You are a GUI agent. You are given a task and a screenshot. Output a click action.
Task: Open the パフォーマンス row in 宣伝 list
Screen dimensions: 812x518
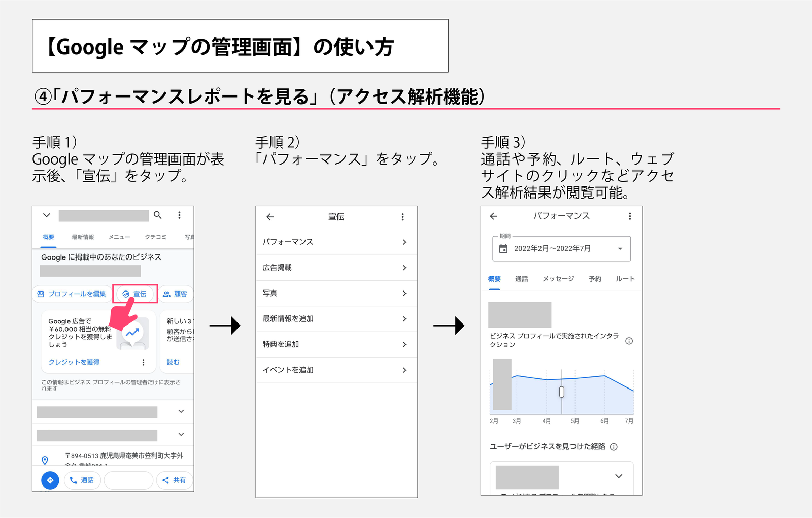(x=336, y=242)
